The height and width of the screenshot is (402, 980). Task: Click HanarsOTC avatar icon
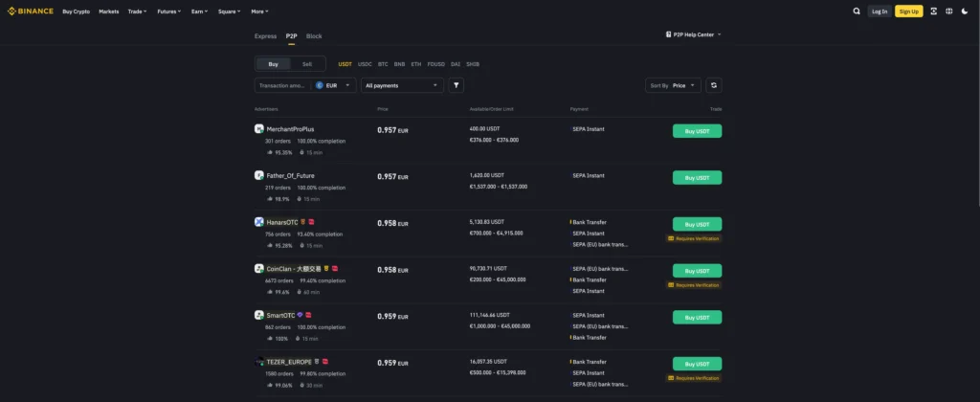[x=258, y=222]
